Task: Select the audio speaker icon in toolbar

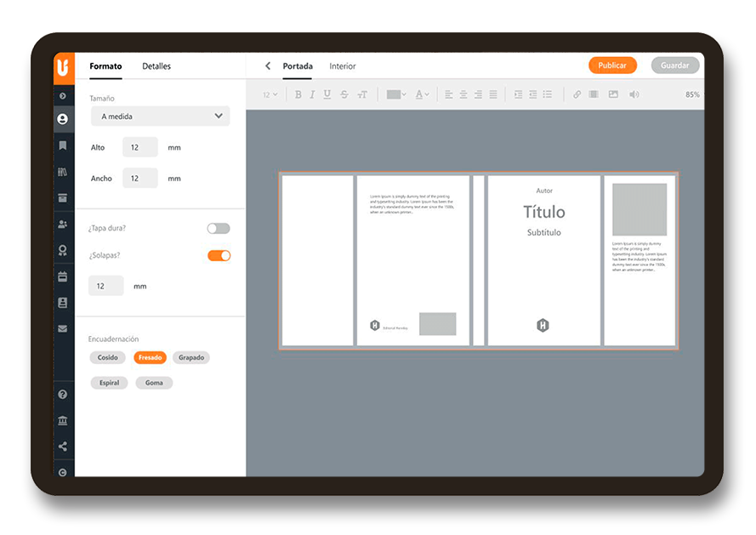Action: pyautogui.click(x=634, y=94)
